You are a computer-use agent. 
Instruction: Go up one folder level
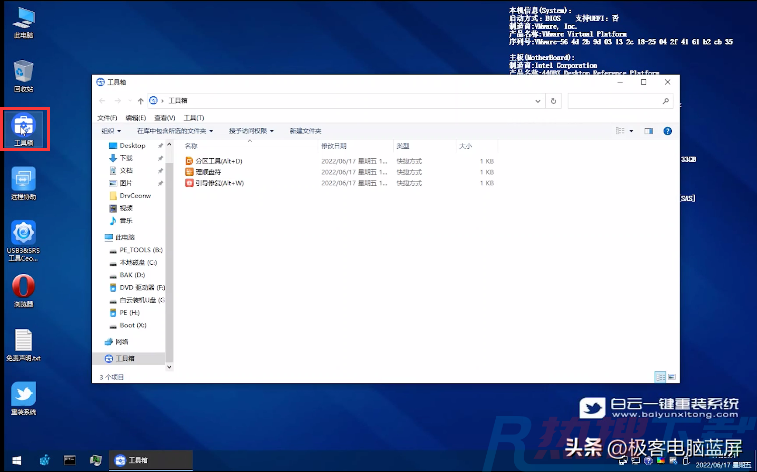pos(140,101)
